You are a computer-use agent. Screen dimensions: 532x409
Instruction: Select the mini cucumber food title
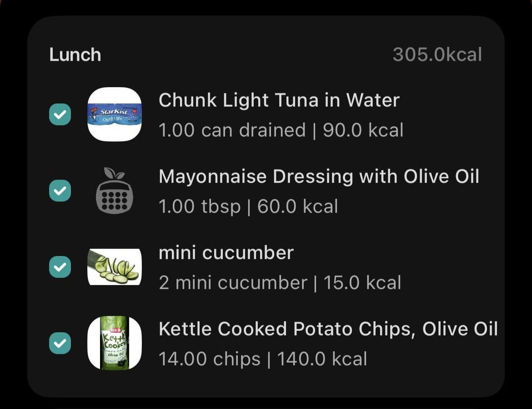pos(226,252)
